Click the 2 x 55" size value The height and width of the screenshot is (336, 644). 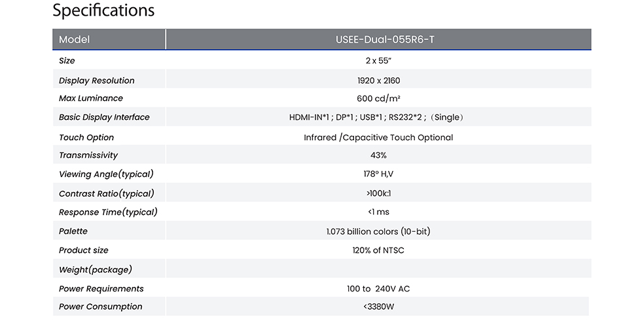378,61
